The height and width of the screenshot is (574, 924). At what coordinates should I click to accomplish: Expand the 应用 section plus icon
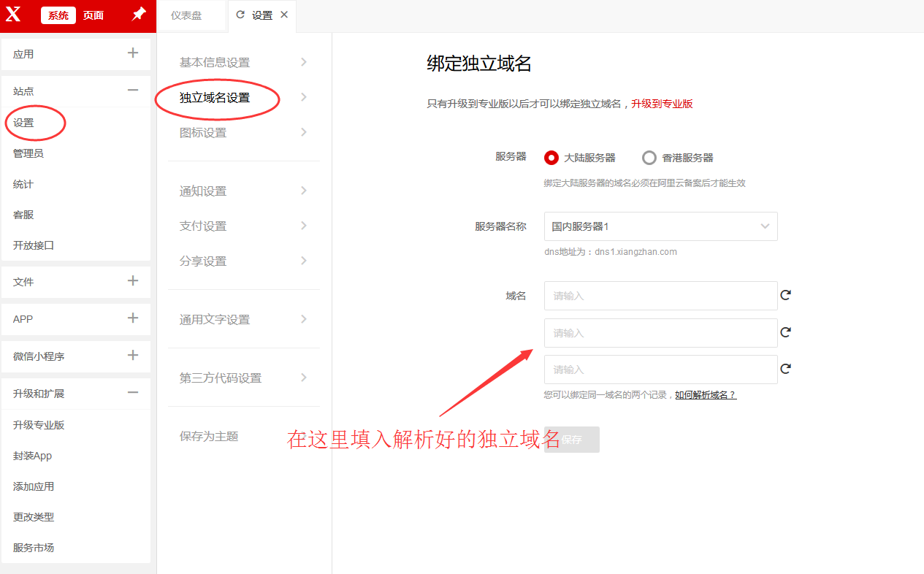point(133,53)
